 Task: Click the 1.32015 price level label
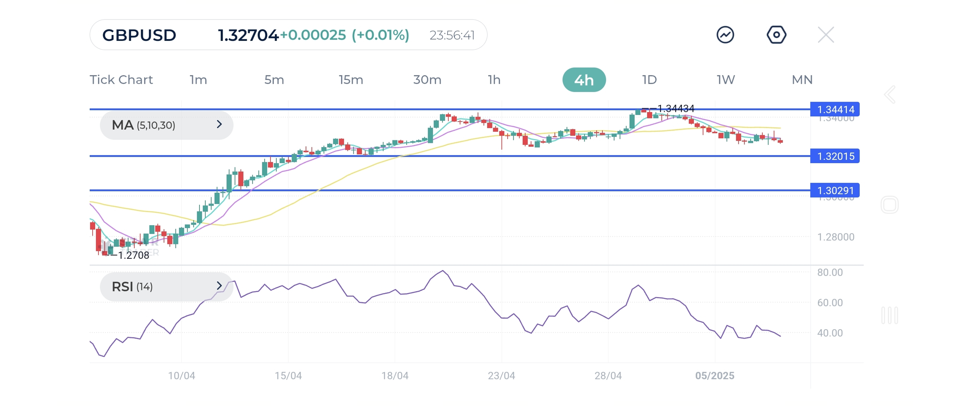pyautogui.click(x=834, y=156)
